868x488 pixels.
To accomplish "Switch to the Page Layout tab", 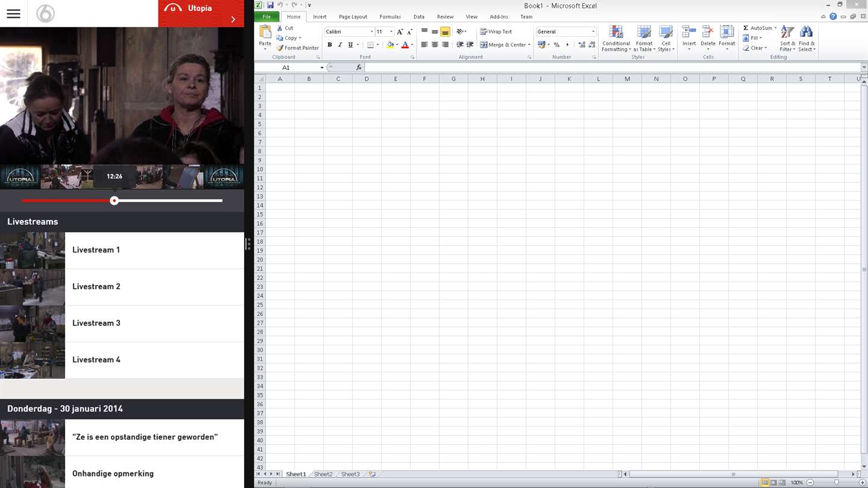I will [x=353, y=16].
